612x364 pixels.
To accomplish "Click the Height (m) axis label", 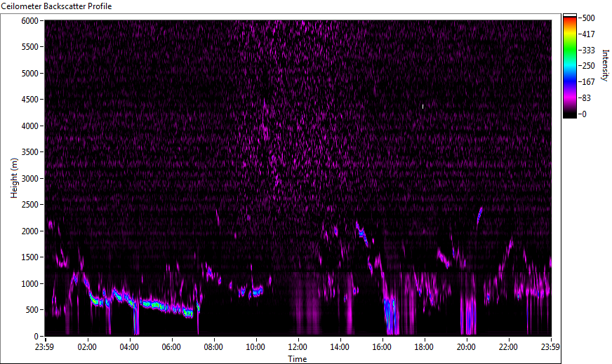I will coord(14,178).
